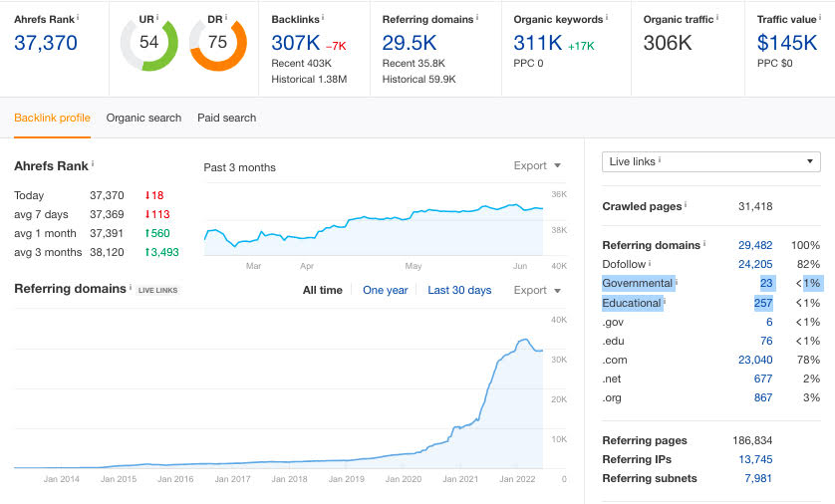Click Historical 1.38M backlinks text
835x504 pixels.
(x=309, y=80)
